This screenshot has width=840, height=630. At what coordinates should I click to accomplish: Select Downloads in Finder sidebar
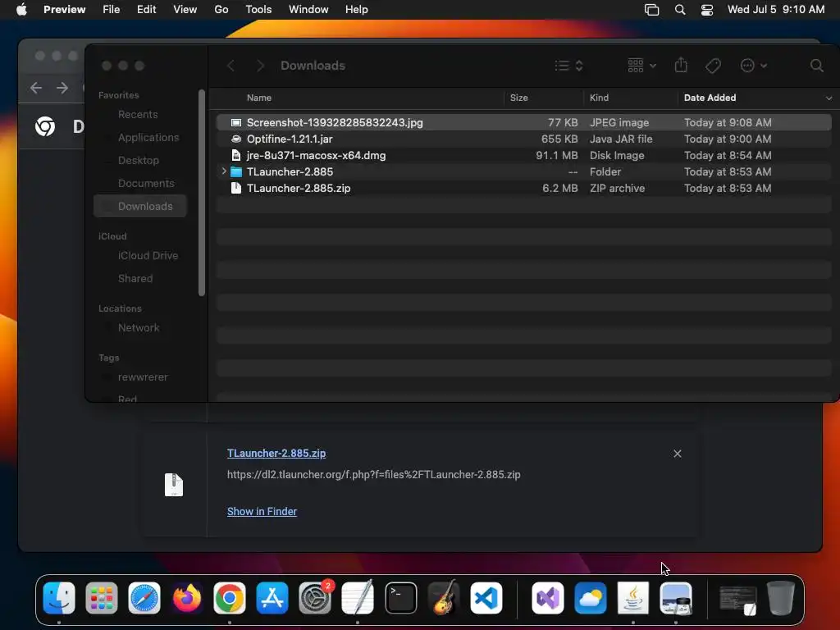pos(139,206)
